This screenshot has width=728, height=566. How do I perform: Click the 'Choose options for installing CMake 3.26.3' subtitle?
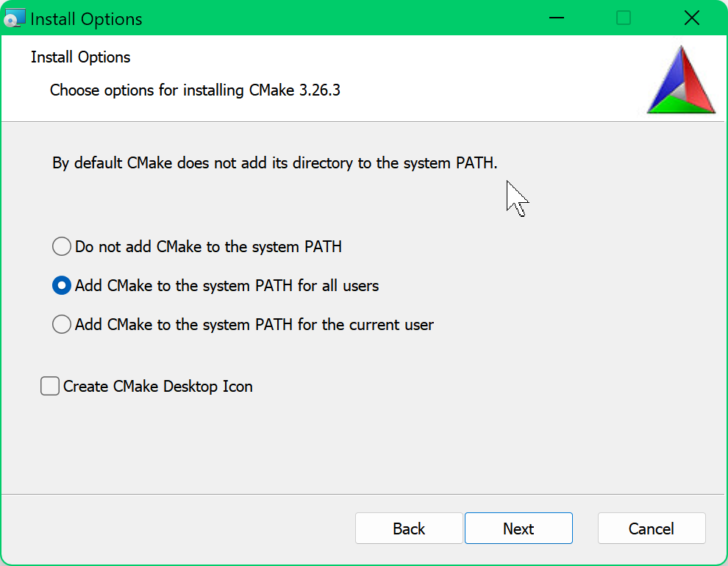click(195, 90)
